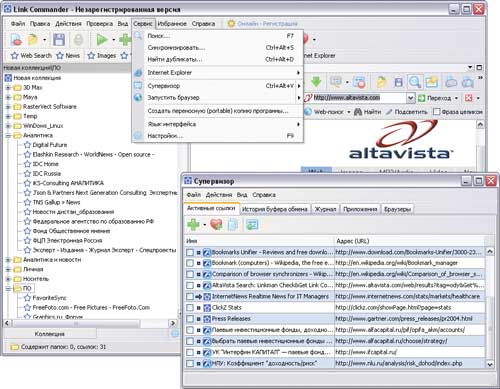Check the InternetNews Realtime News row checkbox
This screenshot has width=500, height=389.
coord(190,297)
